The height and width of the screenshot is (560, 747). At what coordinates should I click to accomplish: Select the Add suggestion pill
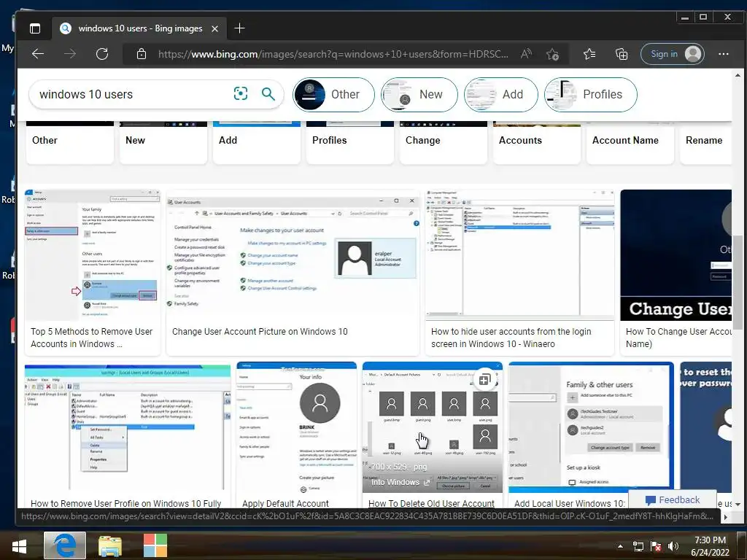[x=501, y=94]
